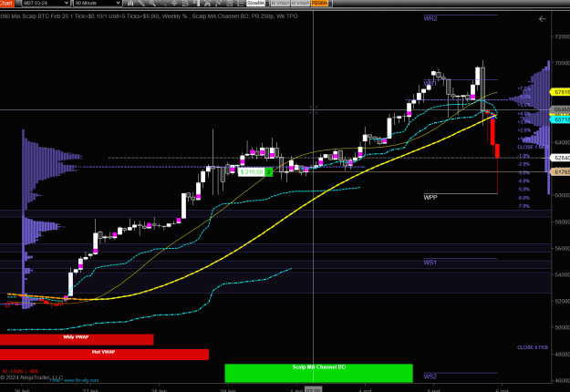The image size is (570, 392).
Task: Click the -7.0% weekly percent label
Action: pyautogui.click(x=523, y=206)
